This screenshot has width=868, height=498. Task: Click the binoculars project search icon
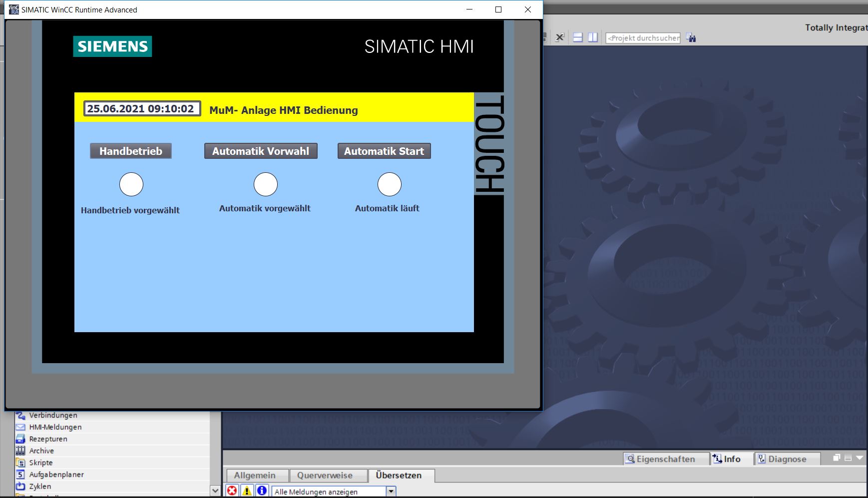[691, 38]
